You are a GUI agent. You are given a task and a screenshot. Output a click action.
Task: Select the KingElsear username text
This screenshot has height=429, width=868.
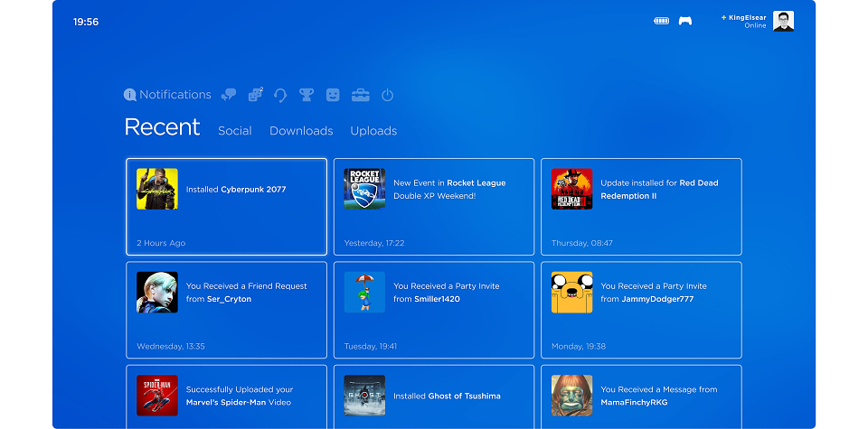[748, 18]
